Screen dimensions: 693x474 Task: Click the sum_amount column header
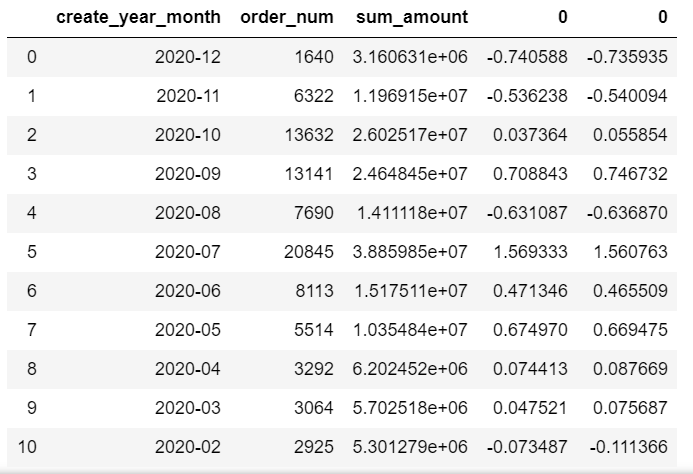[x=412, y=18]
